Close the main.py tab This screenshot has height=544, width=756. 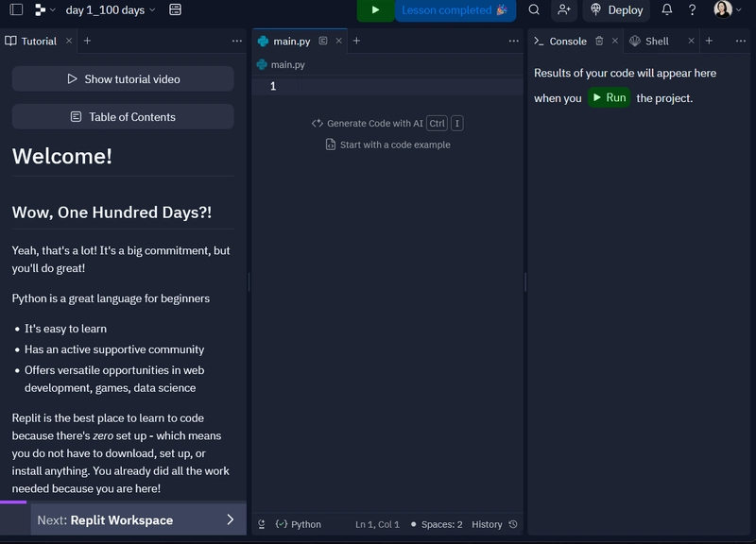(339, 41)
